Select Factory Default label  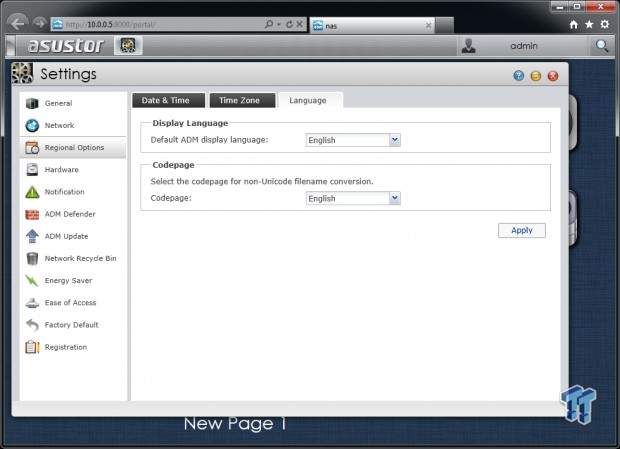[x=72, y=324]
